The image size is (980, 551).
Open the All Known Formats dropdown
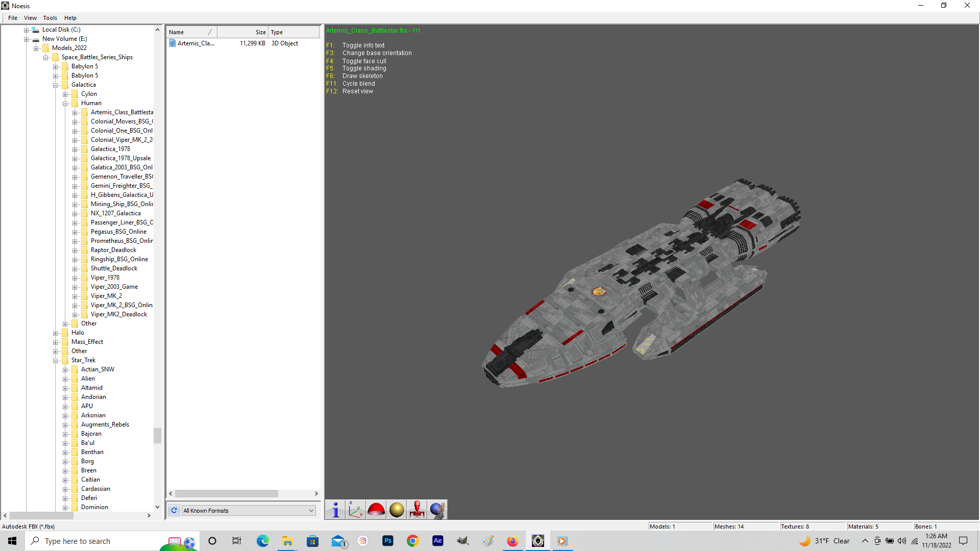(249, 510)
